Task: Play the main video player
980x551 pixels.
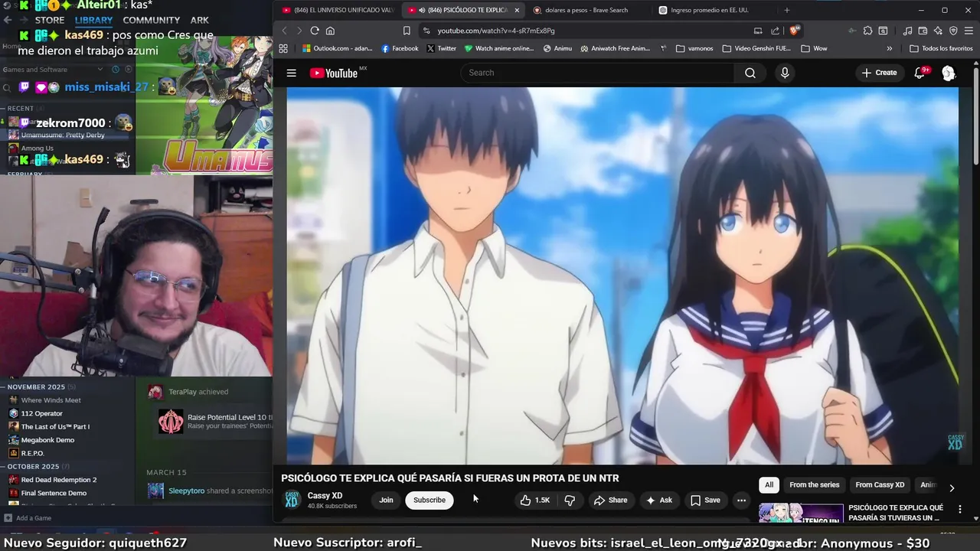Action: [622, 275]
